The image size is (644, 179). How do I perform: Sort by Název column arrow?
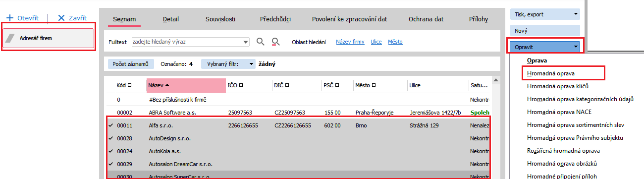point(167,85)
